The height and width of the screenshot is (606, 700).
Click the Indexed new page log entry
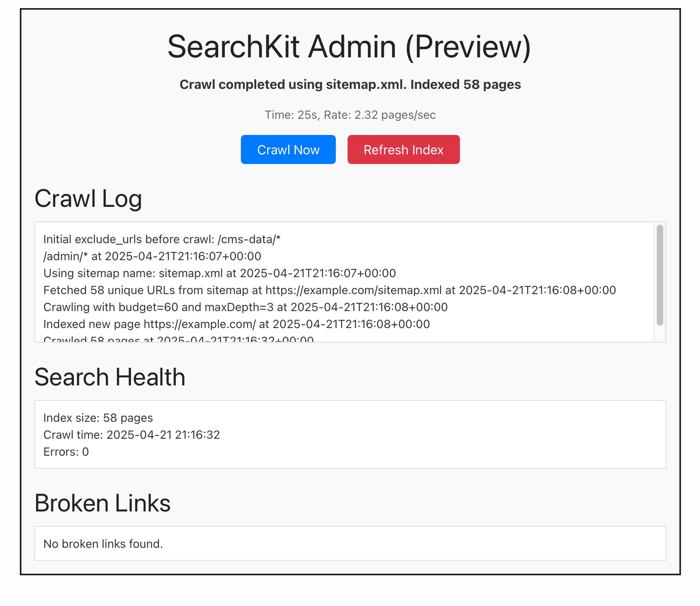pyautogui.click(x=236, y=324)
